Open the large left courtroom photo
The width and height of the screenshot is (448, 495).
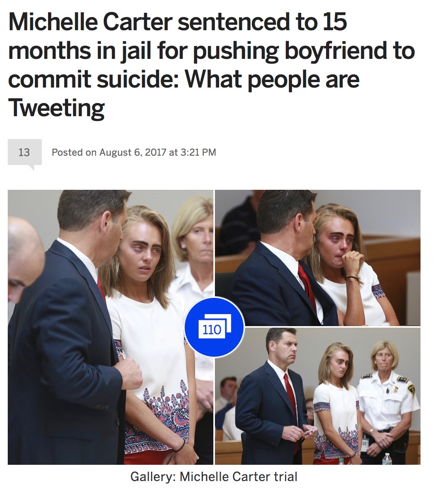click(x=110, y=327)
